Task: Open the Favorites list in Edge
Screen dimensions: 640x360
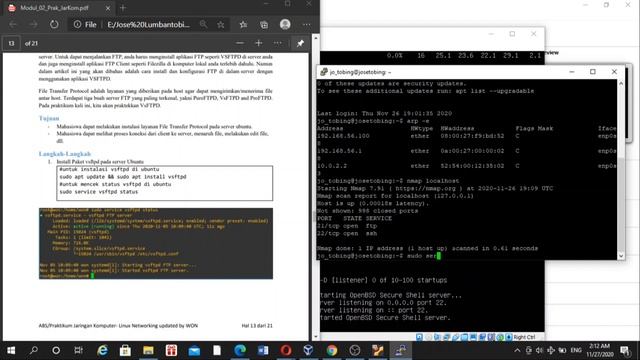Action: point(243,24)
